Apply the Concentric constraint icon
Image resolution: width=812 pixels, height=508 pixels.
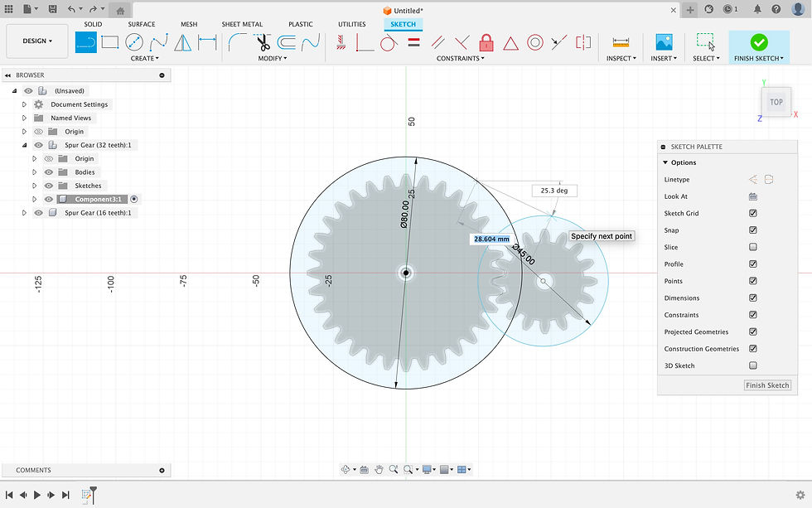(535, 42)
